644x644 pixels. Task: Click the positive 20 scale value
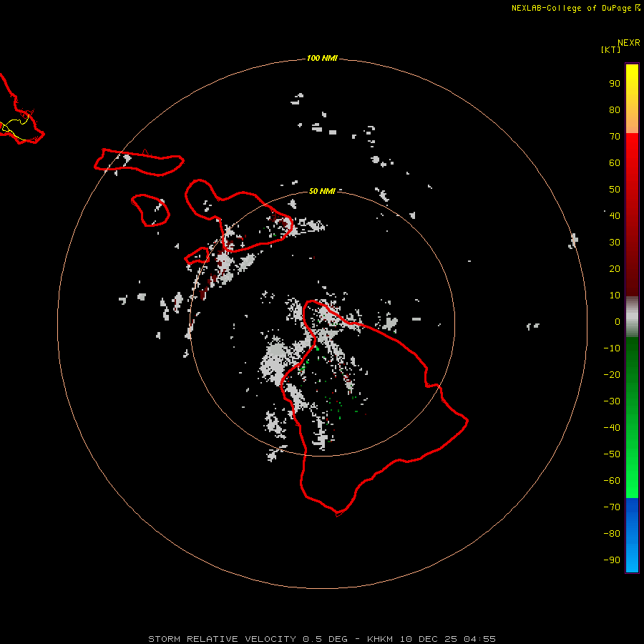pyautogui.click(x=615, y=268)
